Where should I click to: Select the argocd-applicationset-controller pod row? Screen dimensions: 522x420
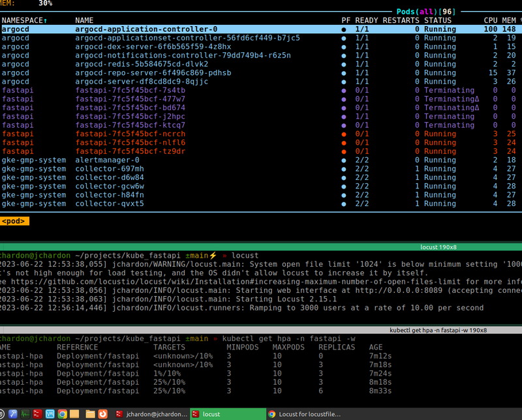pyautogui.click(x=261, y=38)
